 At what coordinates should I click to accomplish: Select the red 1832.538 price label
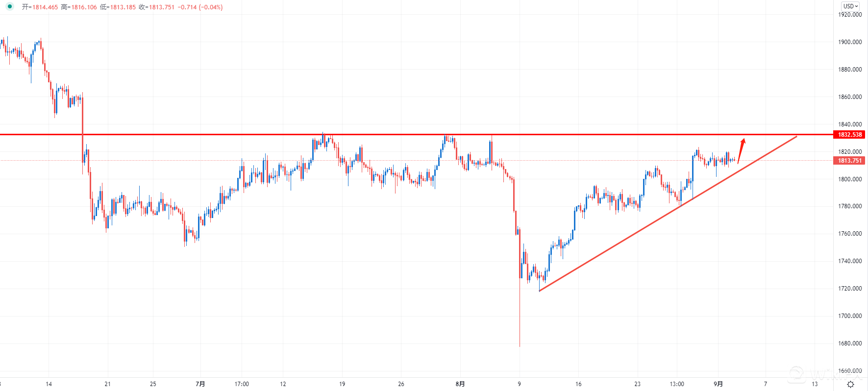[x=849, y=135]
